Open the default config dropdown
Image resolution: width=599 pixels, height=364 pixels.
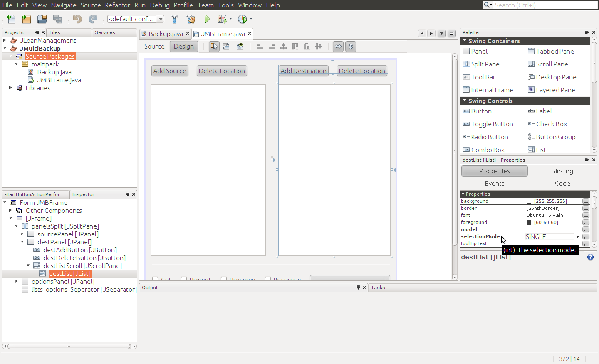(x=161, y=19)
